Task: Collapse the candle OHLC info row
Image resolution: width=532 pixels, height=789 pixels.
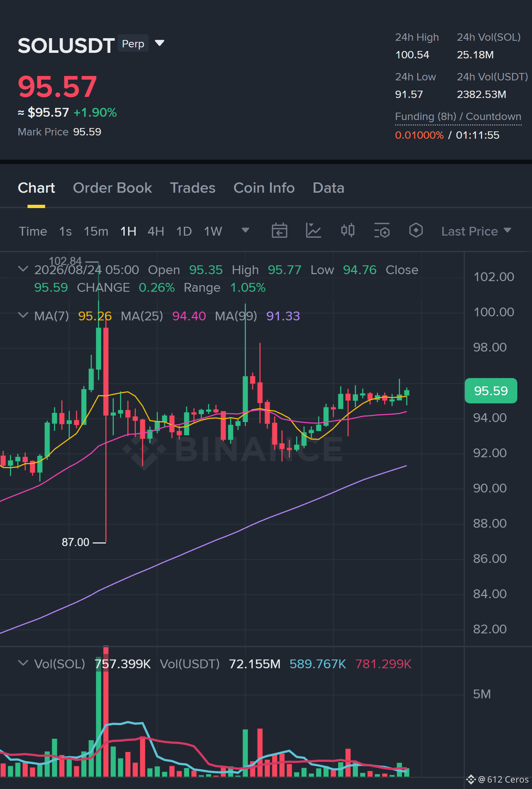Action: 23,269
